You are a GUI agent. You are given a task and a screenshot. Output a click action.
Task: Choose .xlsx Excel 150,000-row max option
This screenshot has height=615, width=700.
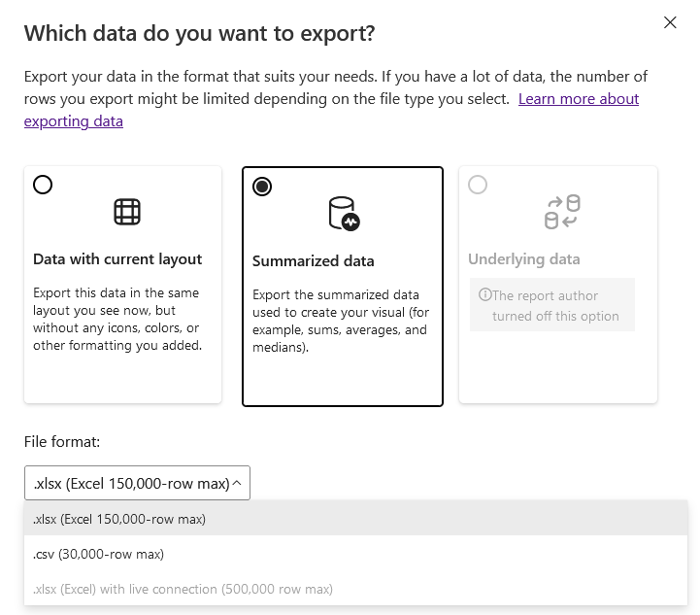(x=119, y=519)
